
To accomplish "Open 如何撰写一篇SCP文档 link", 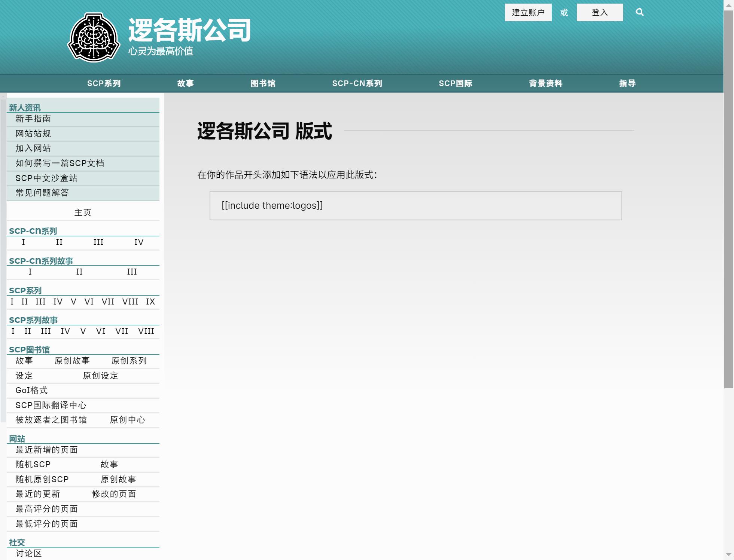I will (60, 163).
